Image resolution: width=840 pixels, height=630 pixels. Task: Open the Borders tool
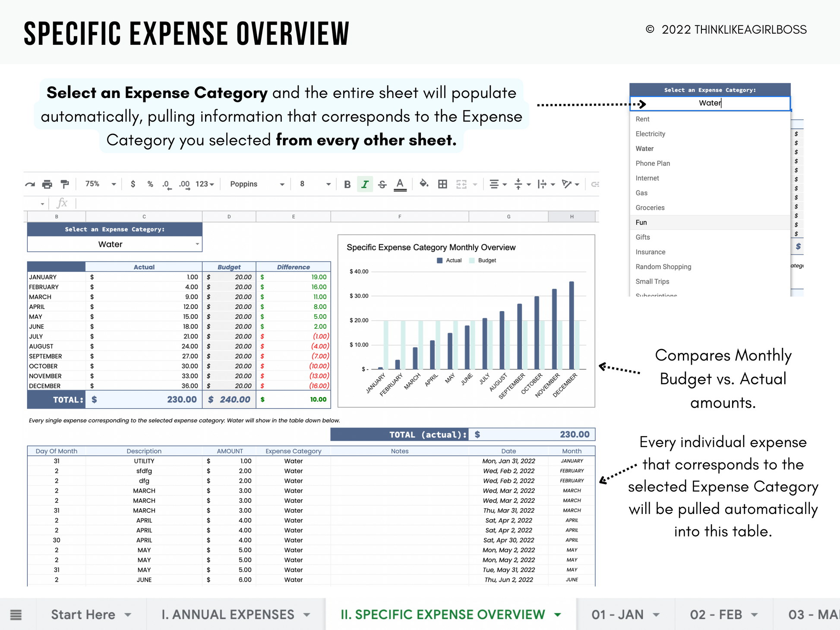[442, 184]
